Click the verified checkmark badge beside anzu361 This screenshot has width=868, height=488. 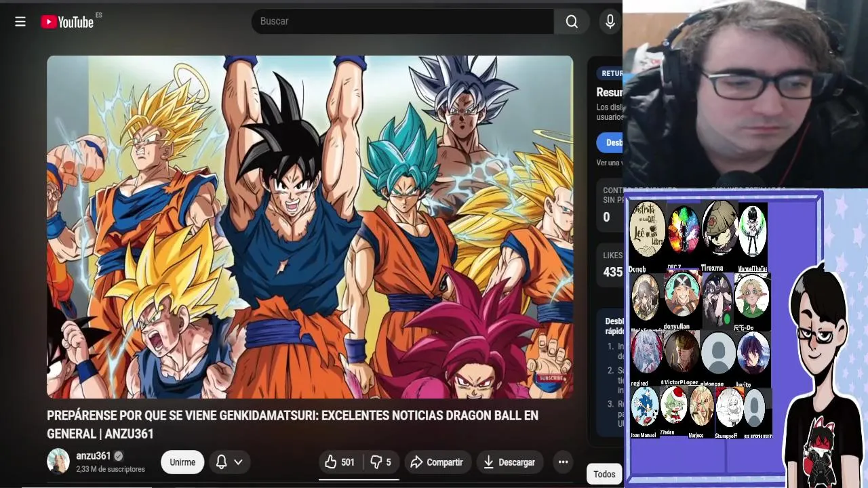click(x=118, y=456)
